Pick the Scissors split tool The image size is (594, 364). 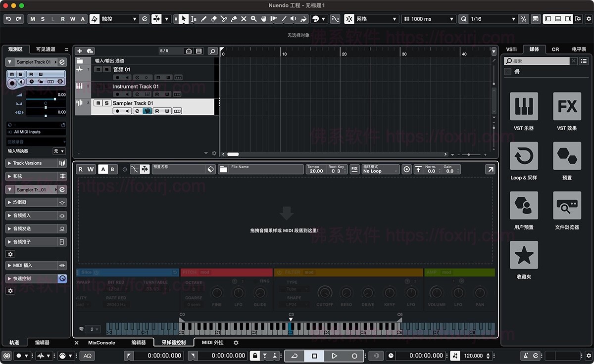(224, 19)
